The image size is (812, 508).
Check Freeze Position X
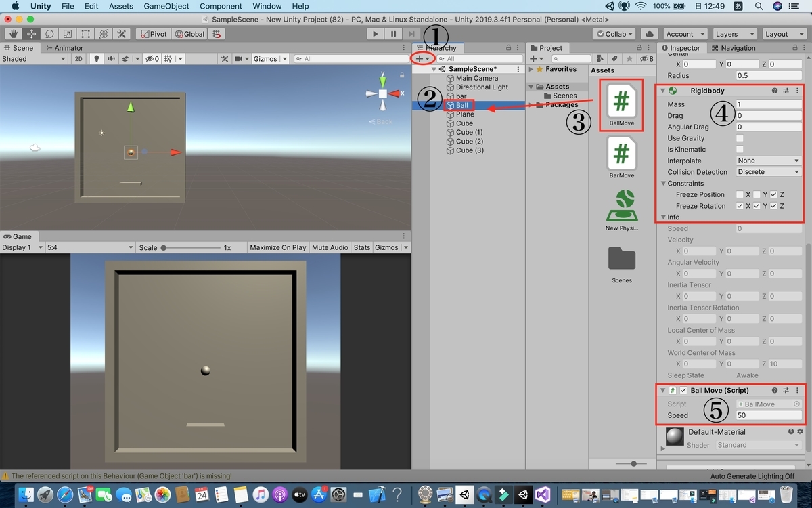coord(740,194)
